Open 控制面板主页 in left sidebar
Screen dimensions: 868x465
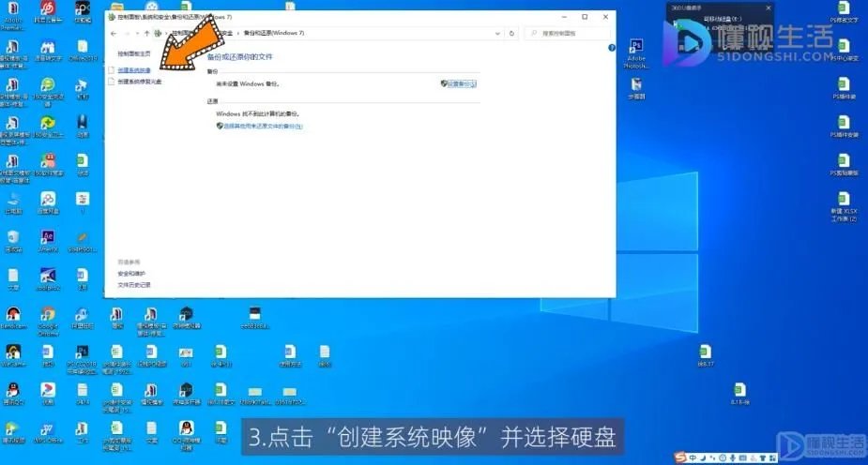(x=134, y=53)
